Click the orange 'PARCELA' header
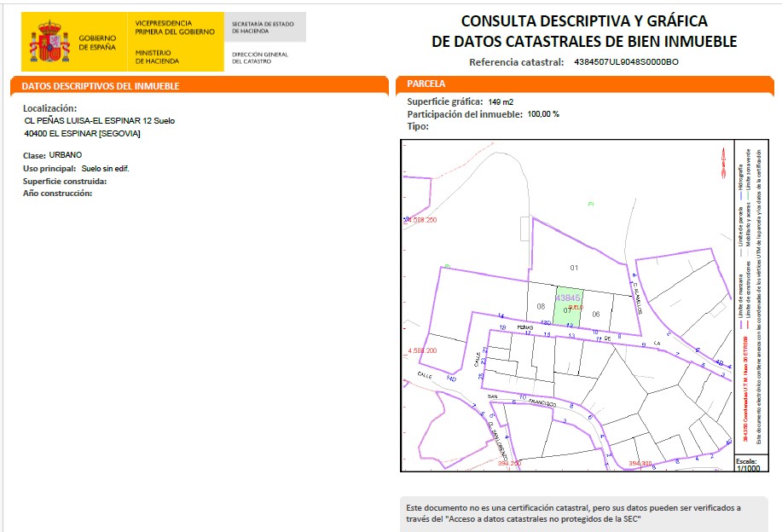 click(584, 84)
